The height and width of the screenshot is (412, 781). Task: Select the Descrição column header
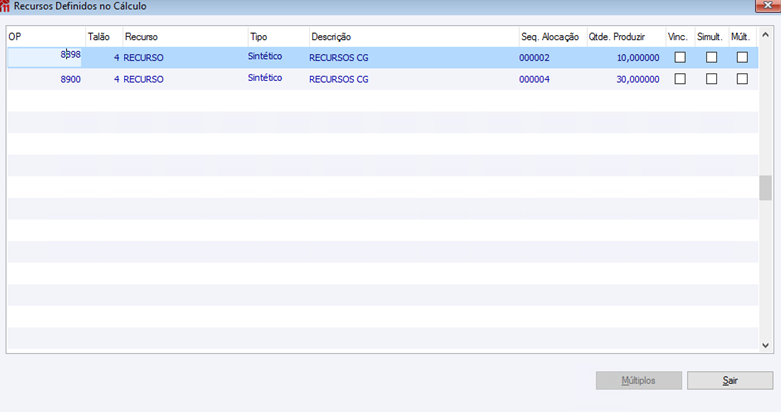[x=414, y=36]
